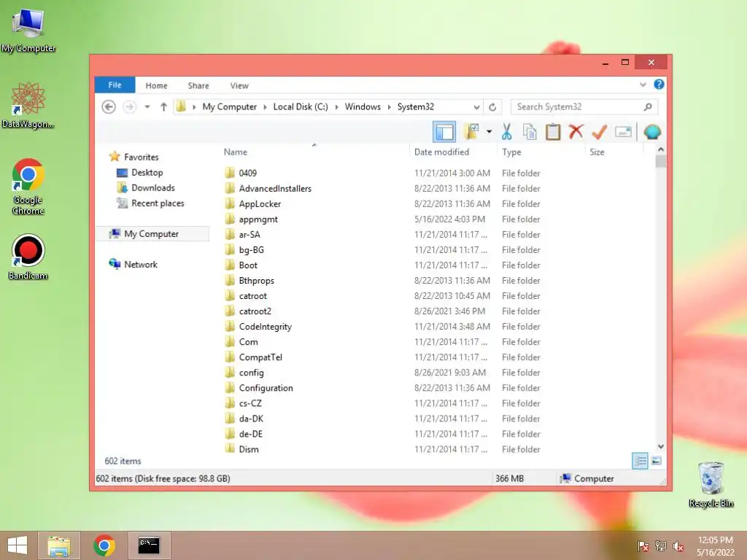Open the blue Help question mark icon
747x560 pixels.
coord(659,85)
